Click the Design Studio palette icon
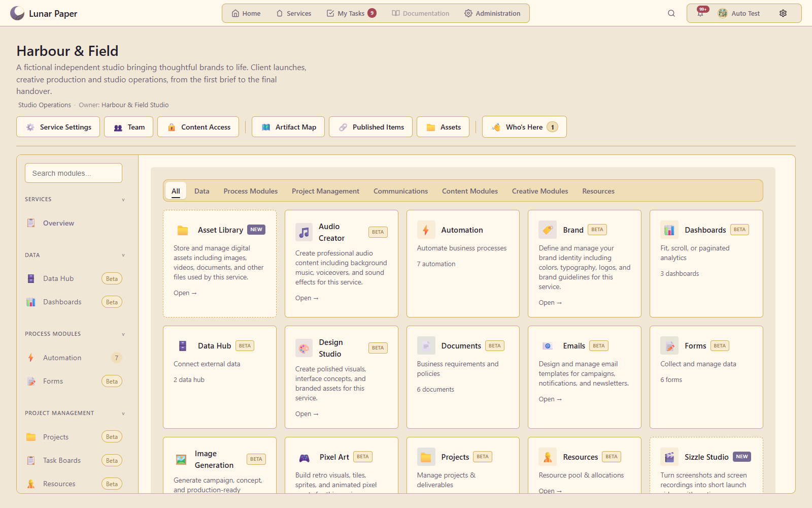 click(304, 348)
